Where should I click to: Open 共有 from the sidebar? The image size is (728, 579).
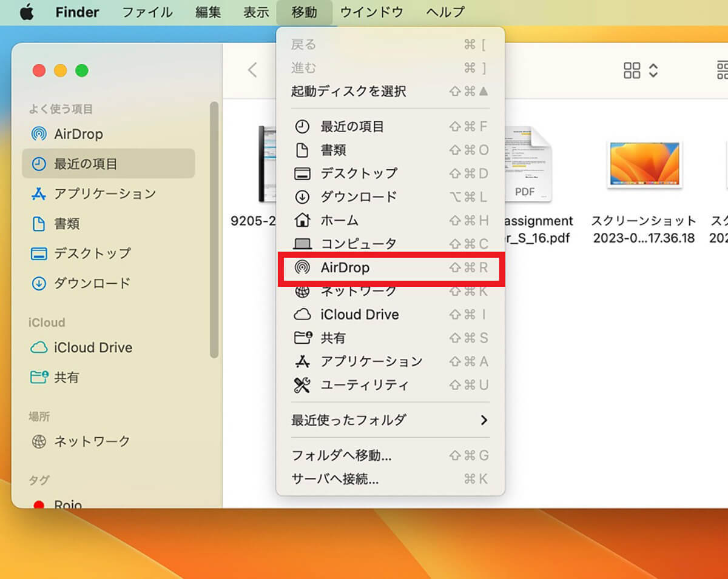(109, 377)
